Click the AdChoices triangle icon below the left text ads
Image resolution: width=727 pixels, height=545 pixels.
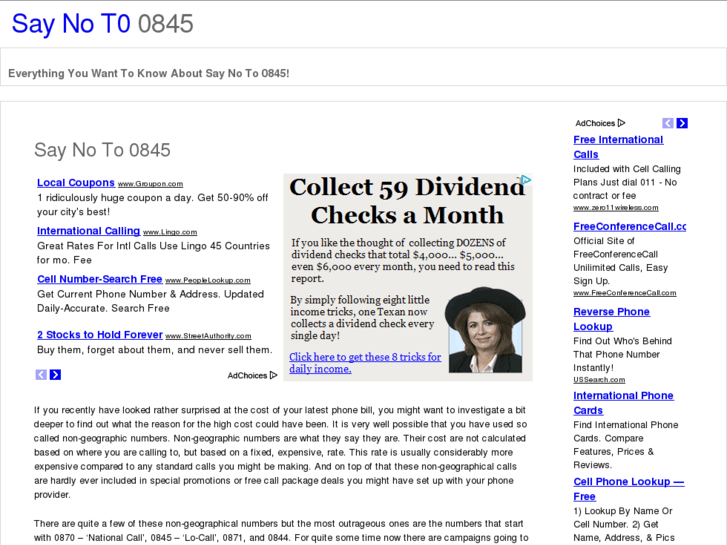(274, 375)
